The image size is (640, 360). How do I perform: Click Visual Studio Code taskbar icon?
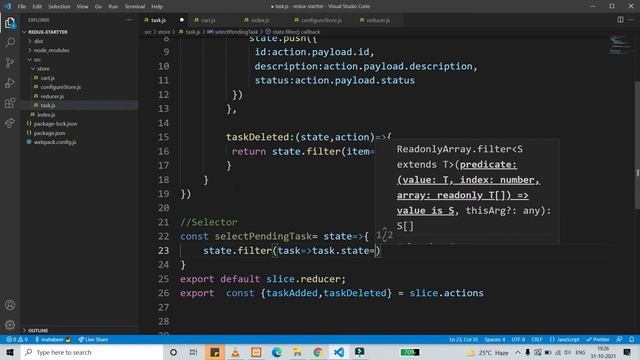pos(338,352)
